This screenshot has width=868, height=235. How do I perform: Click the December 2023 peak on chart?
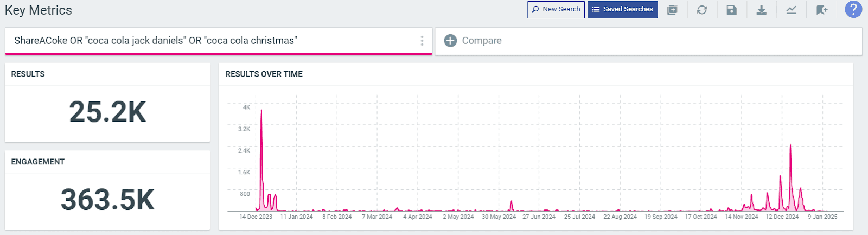(261, 111)
